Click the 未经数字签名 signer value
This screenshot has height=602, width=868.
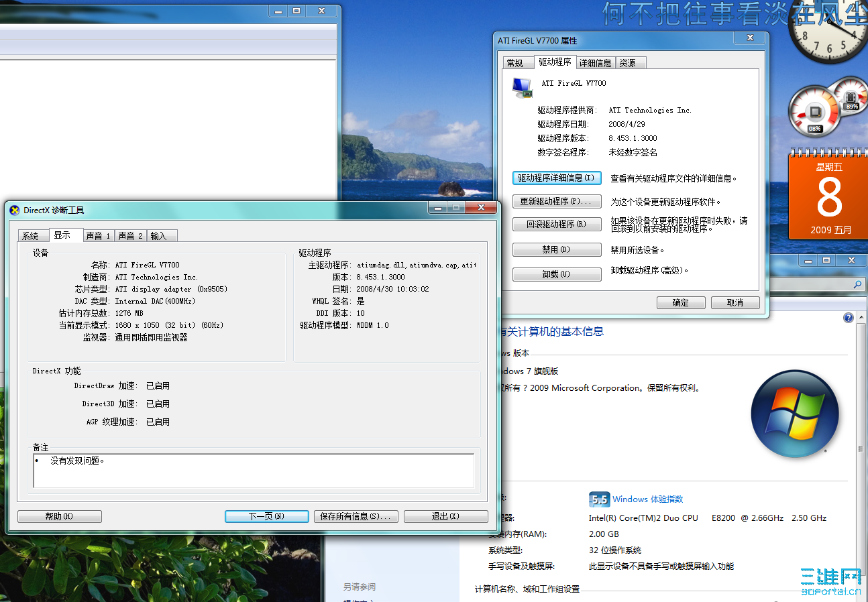[x=633, y=152]
